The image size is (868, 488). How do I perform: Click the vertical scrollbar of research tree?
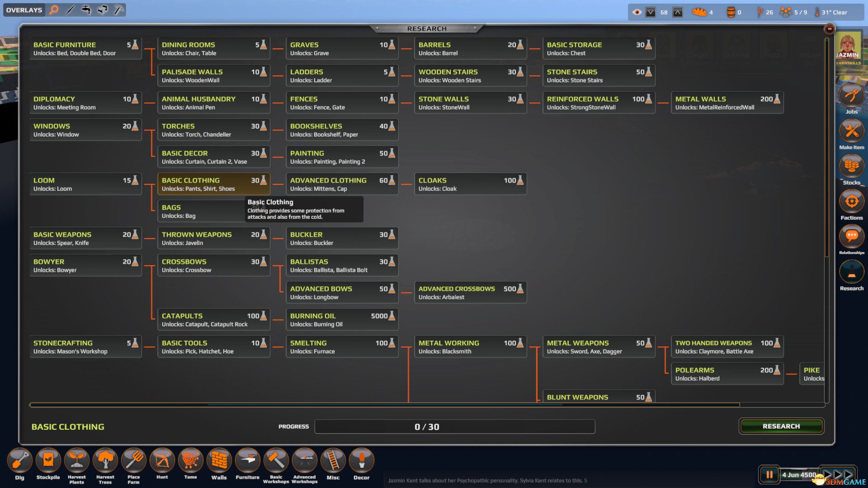(827, 148)
